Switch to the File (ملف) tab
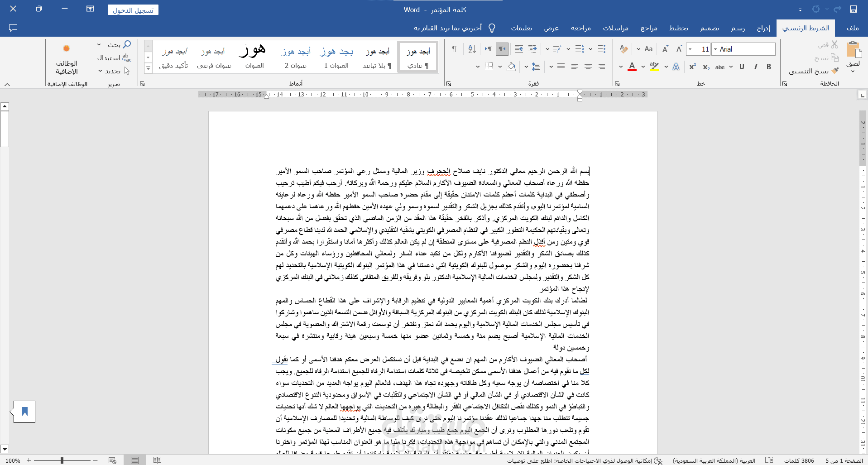Image resolution: width=868 pixels, height=465 pixels. click(853, 28)
